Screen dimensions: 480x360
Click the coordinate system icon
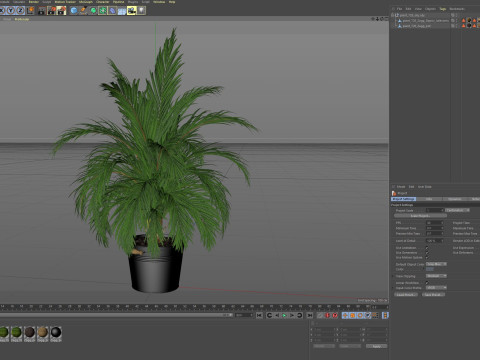[30, 10]
